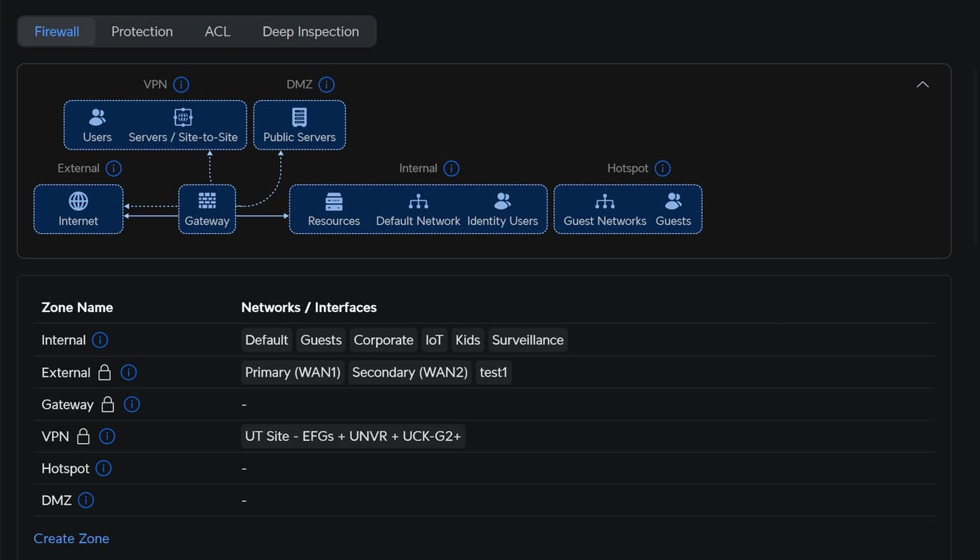Select the Default Network icon
The height and width of the screenshot is (560, 980).
[x=419, y=202]
